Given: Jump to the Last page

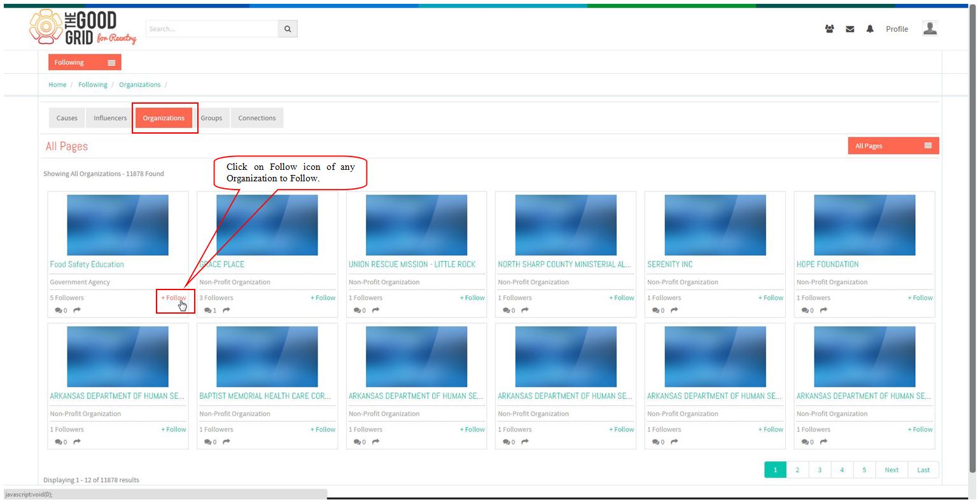Looking at the screenshot, I should pyautogui.click(x=923, y=470).
